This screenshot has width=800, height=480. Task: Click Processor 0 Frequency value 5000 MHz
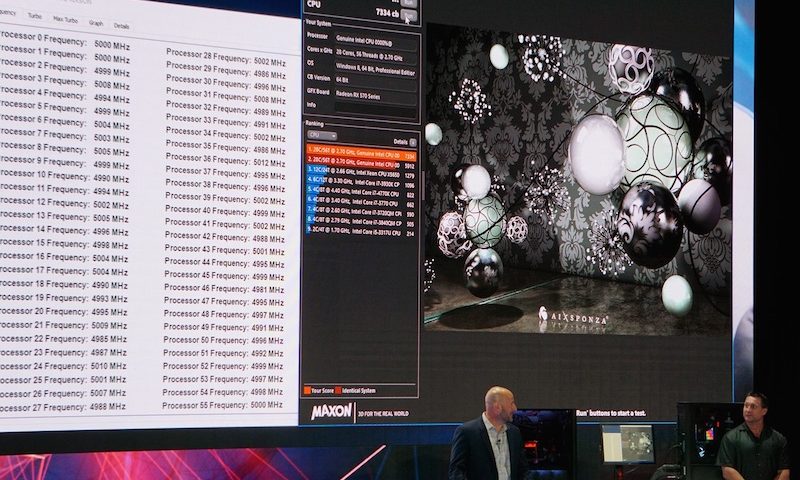click(x=112, y=46)
